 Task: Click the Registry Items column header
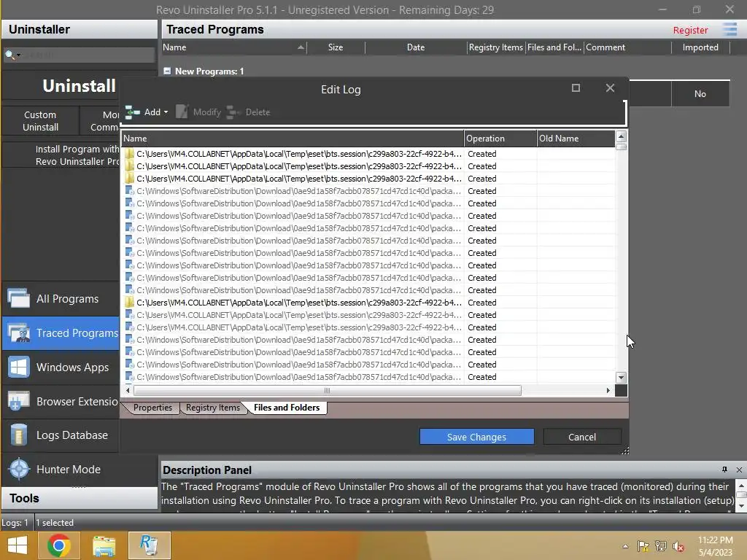click(x=495, y=47)
